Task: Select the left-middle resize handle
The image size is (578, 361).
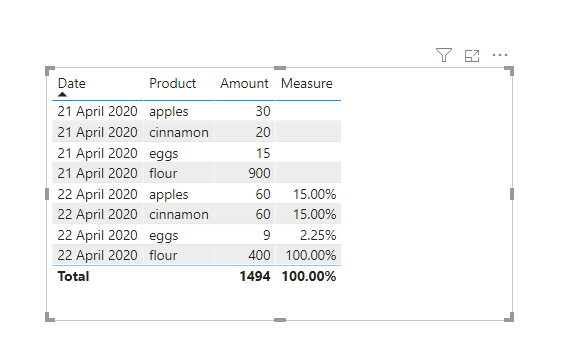Action: pyautogui.click(x=47, y=194)
